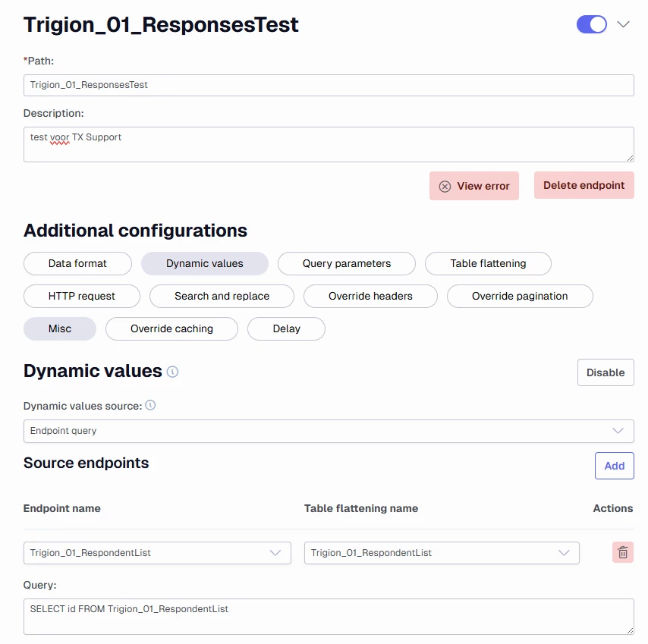Toggle the Dynamic values configuration pill

coord(205,263)
